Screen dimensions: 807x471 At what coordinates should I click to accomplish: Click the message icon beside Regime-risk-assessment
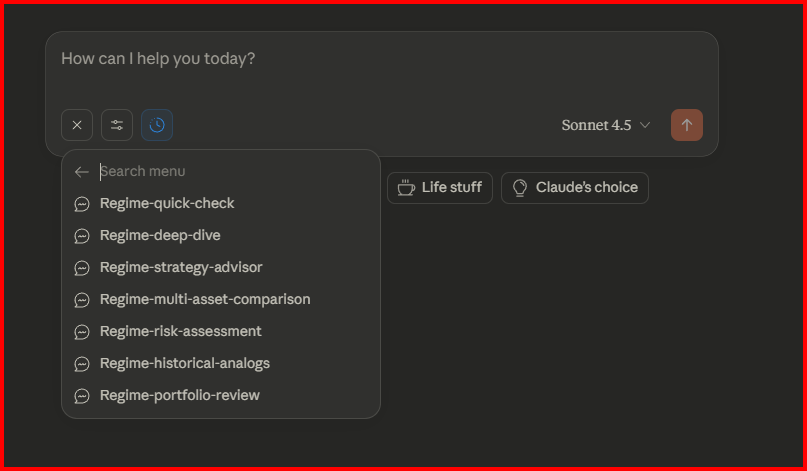[x=82, y=332]
